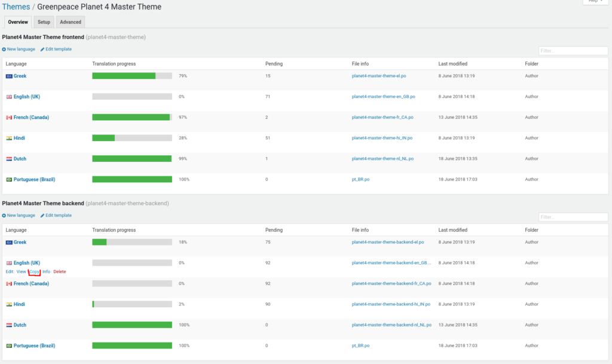612x364 pixels.
Task: Click backend Dutch 100% progress value
Action: [184, 325]
